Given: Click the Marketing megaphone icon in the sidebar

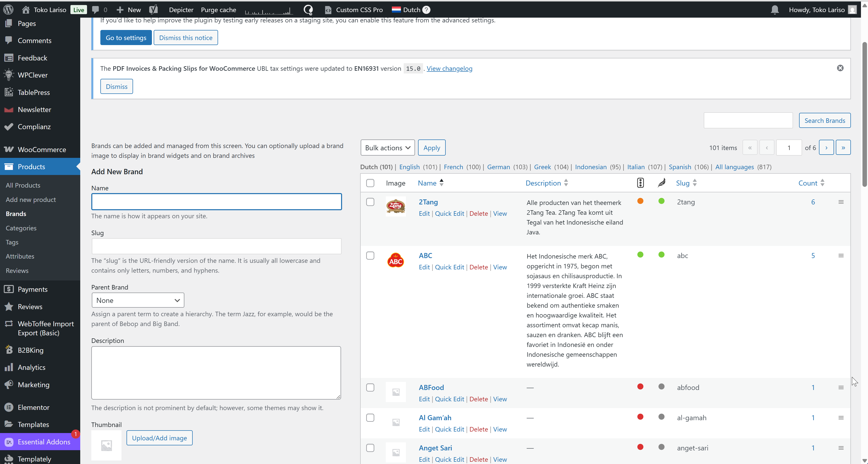Looking at the screenshot, I should [x=9, y=384].
